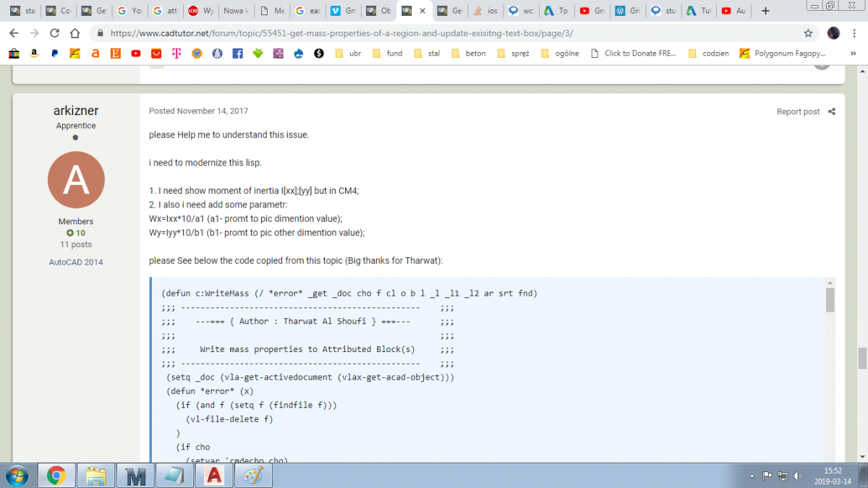
Task: Open the 'ubr' bookmarks folder
Action: 347,53
